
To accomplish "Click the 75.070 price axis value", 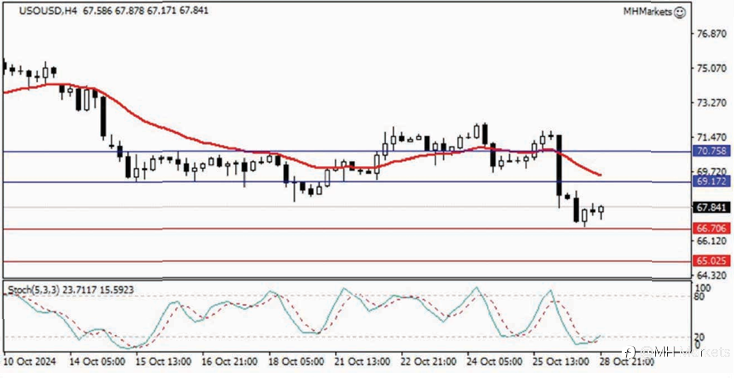I will click(x=711, y=68).
